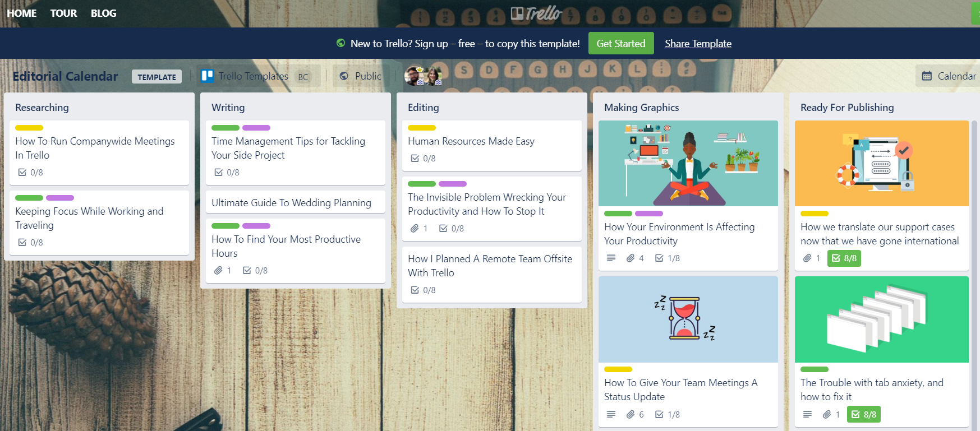980x431 pixels.
Task: Click purple label on Time Management Tips card
Action: pyautogui.click(x=256, y=128)
